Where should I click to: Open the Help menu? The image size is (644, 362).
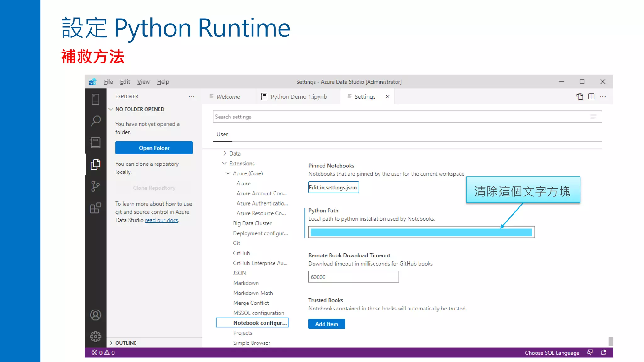163,82
